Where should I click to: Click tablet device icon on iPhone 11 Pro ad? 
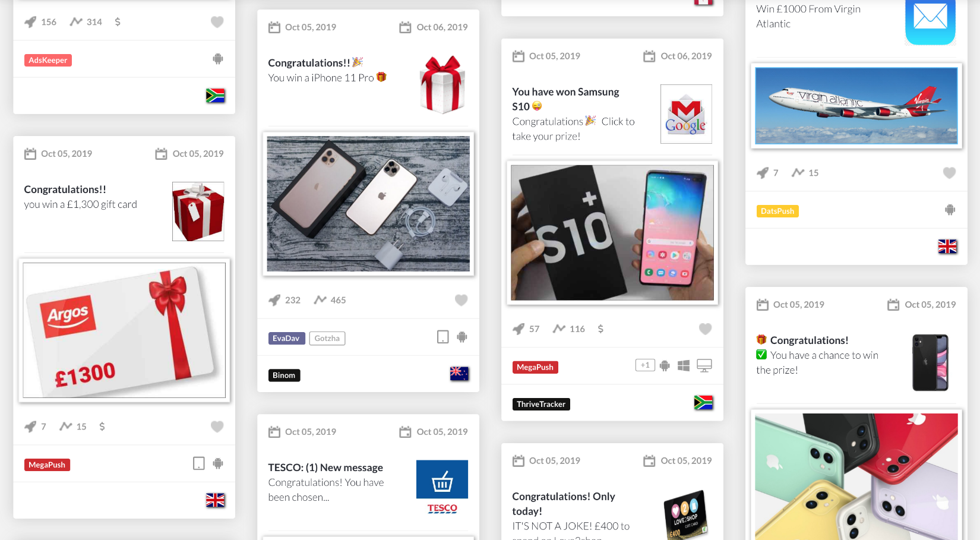click(443, 337)
